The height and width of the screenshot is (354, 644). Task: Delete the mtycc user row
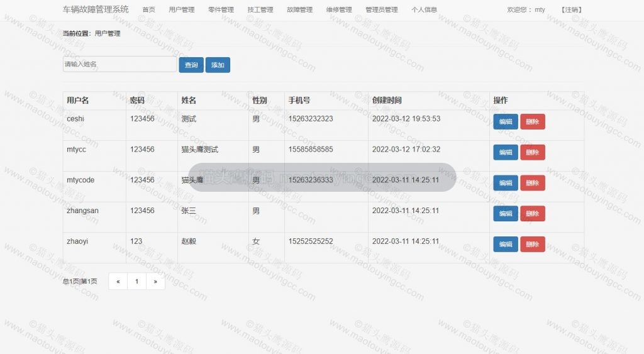[532, 152]
